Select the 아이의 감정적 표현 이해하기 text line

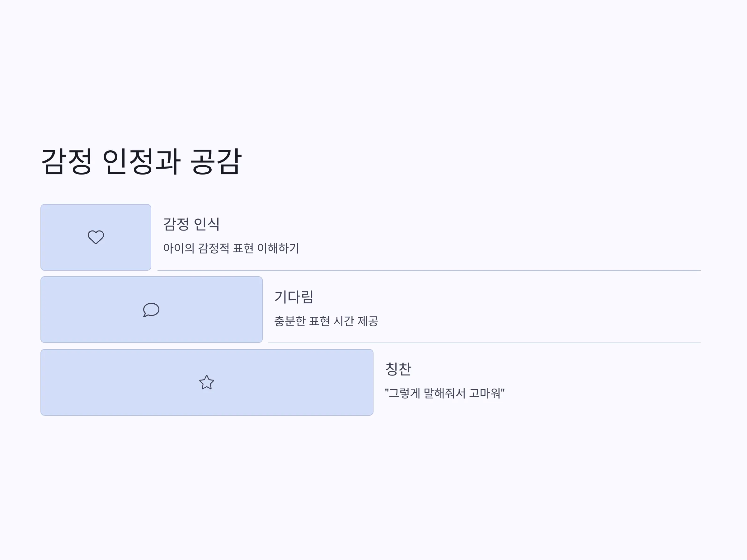231,248
